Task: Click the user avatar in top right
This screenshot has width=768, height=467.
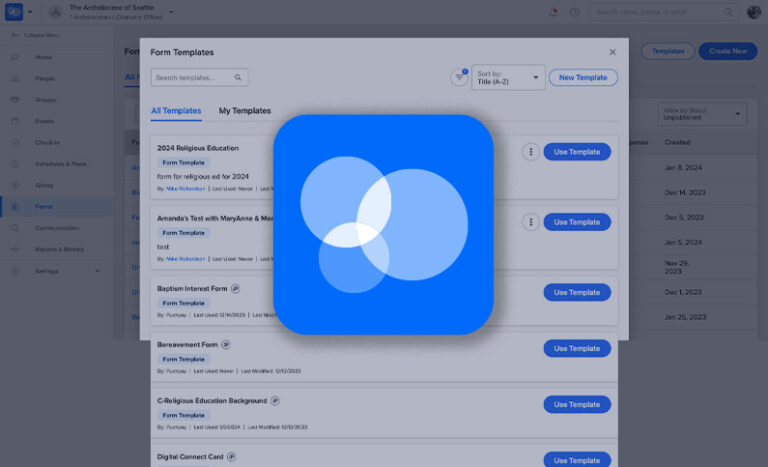Action: 753,12
